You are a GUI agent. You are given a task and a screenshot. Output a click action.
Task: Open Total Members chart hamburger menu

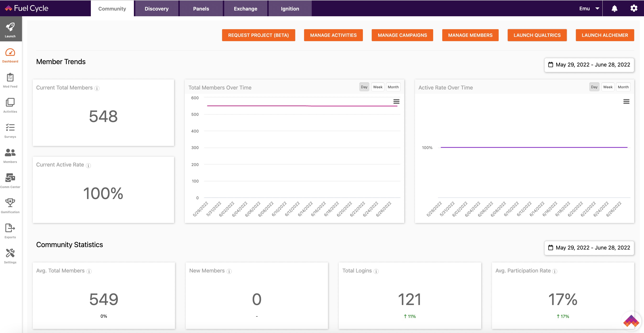click(396, 102)
